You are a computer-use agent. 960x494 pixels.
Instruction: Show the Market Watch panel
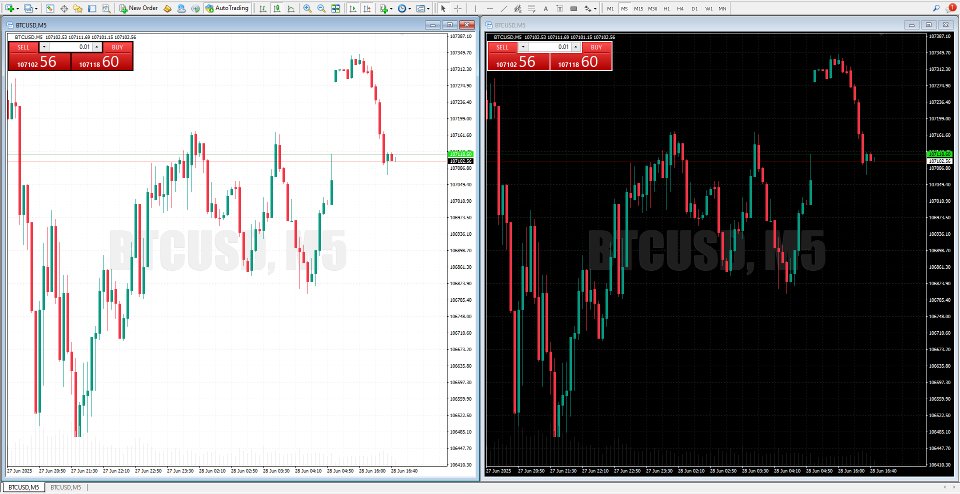(x=50, y=9)
